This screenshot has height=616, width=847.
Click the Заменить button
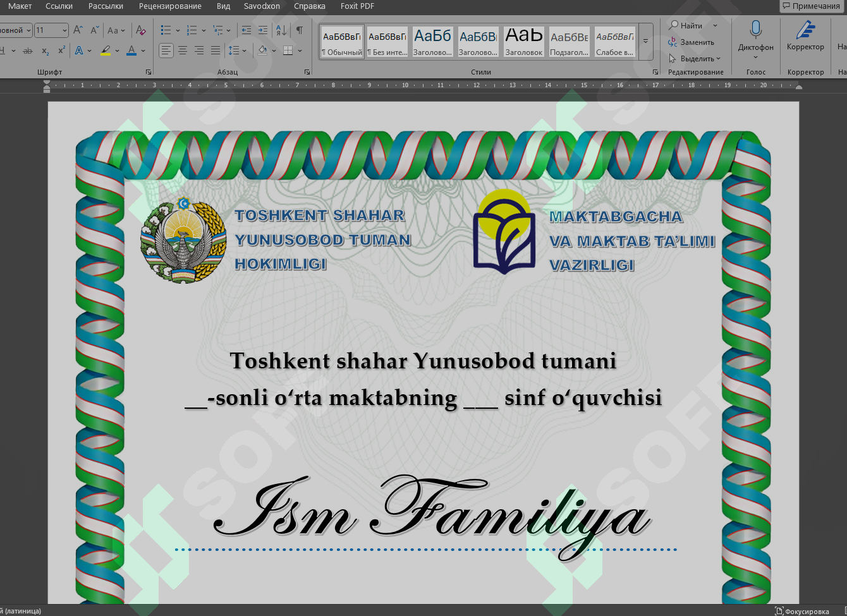point(692,42)
